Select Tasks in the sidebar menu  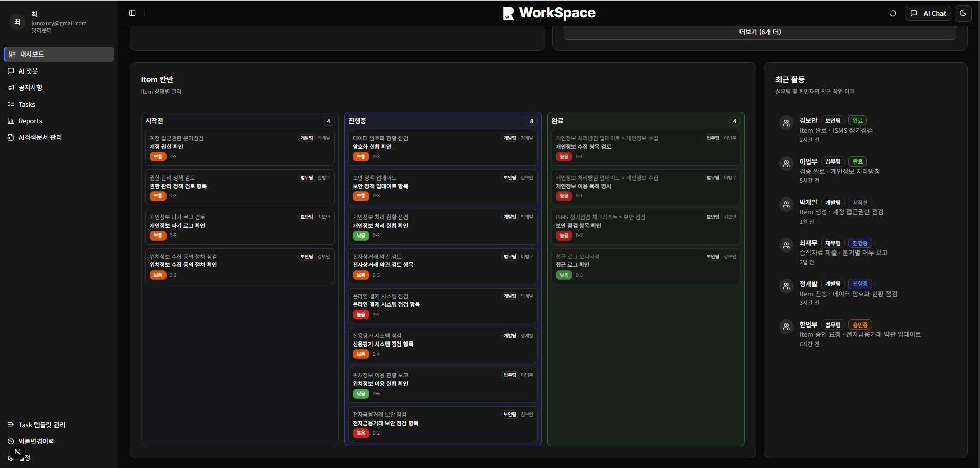point(11,104)
